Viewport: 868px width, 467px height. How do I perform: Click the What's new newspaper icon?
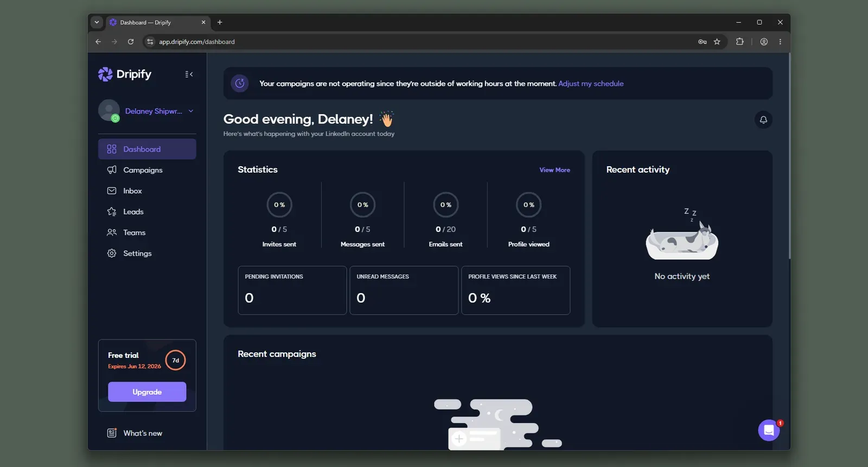coord(112,433)
